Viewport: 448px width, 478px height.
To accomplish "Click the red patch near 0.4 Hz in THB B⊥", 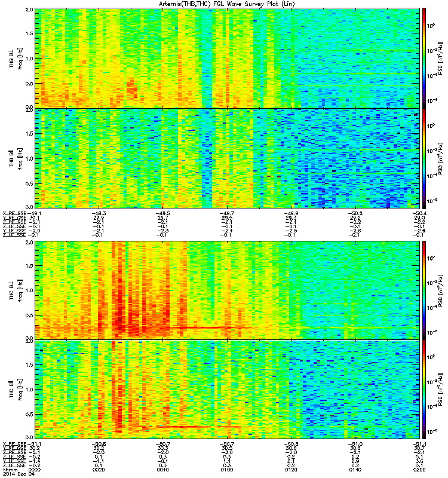I will click(x=132, y=88).
